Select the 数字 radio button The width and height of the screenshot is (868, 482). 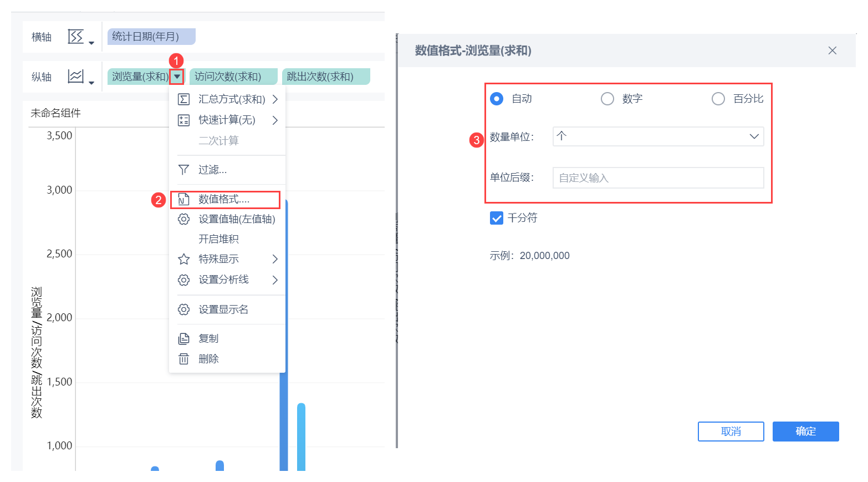click(x=607, y=99)
